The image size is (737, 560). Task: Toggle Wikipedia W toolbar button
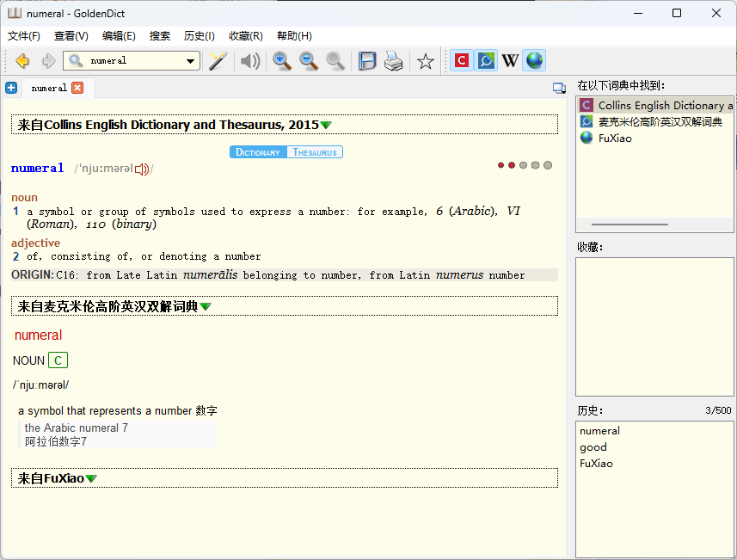click(x=510, y=60)
